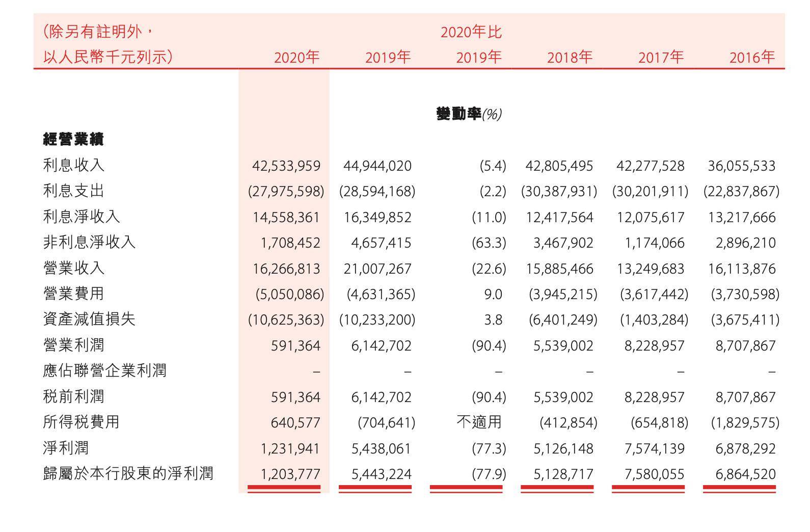
Task: Click the 歸屬於本行股東的淨利潤 row label
Action: (128, 473)
